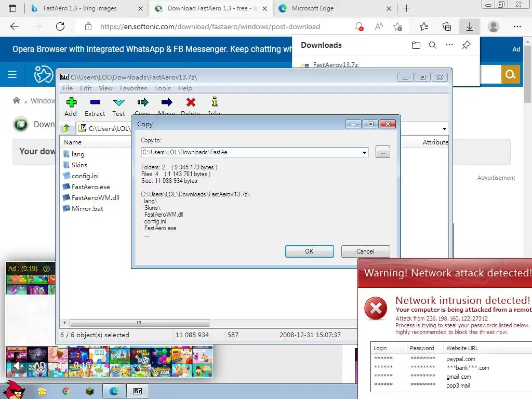This screenshot has height=399, width=532.
Task: Expand the 7-Zip address bar dropdown arrow
Action: point(444,129)
